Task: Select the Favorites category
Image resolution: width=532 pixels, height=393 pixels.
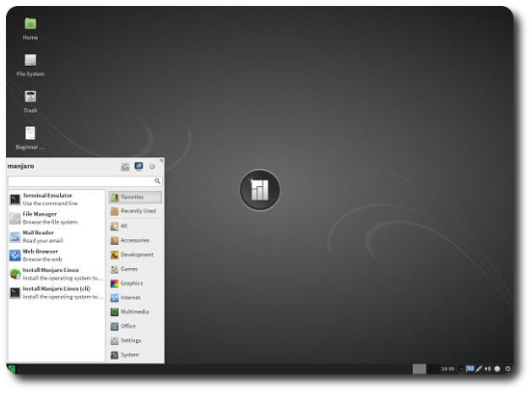Action: tap(134, 197)
